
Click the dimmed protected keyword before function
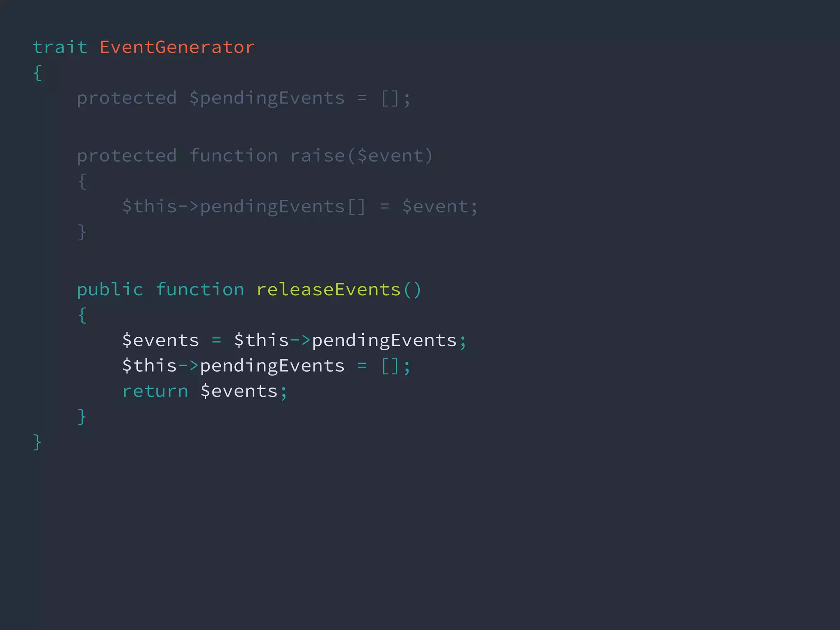127,156
